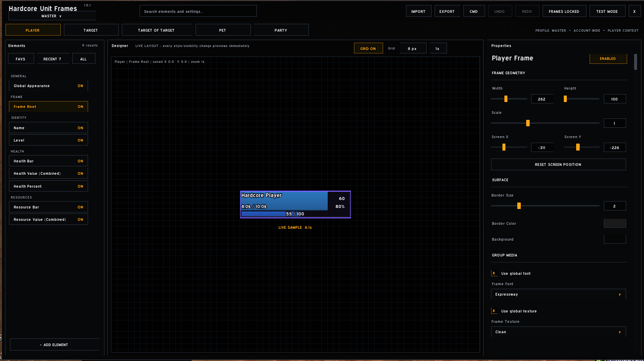644x361 pixels.
Task: Select the Resource Value (Combined) element
Action: tap(49, 219)
